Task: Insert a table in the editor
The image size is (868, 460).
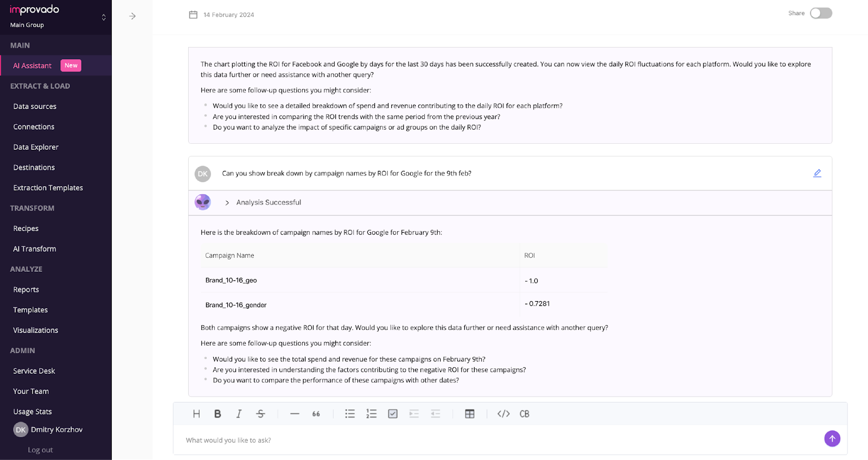Action: pos(470,414)
